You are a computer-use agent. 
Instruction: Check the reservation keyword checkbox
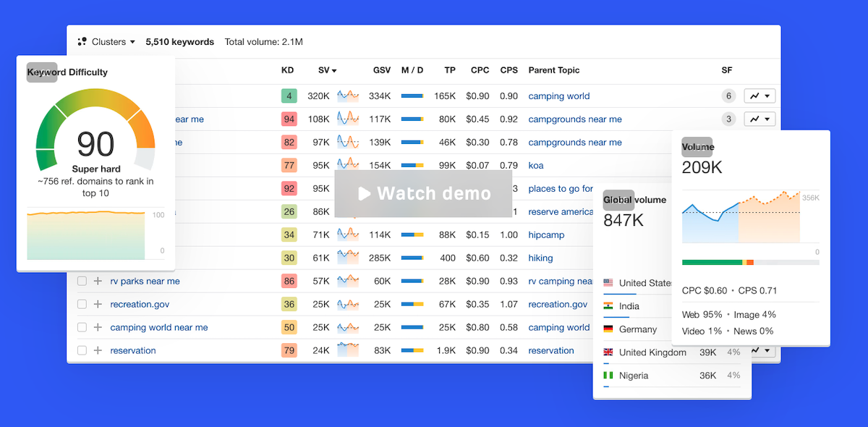(82, 351)
